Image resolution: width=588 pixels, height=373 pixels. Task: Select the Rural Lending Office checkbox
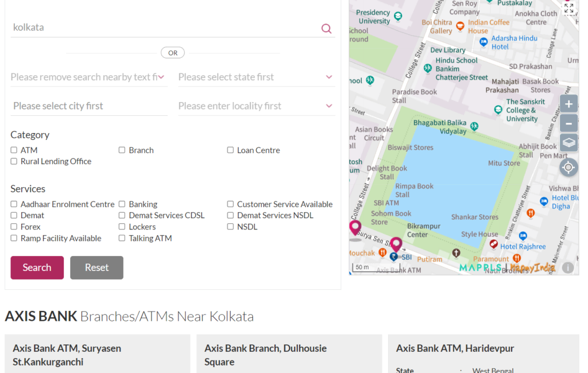tap(14, 161)
